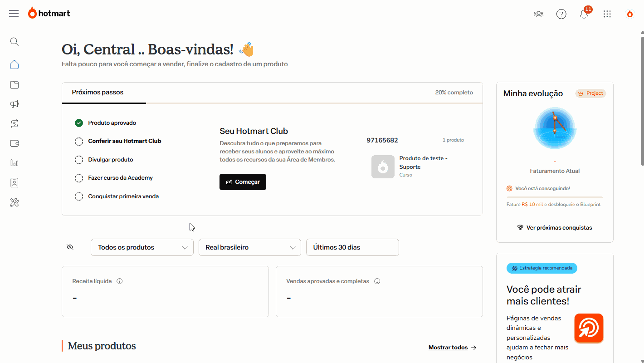644x363 pixels.
Task: Expand the 'Real brasileiro' currency dropdown
Action: click(x=250, y=247)
